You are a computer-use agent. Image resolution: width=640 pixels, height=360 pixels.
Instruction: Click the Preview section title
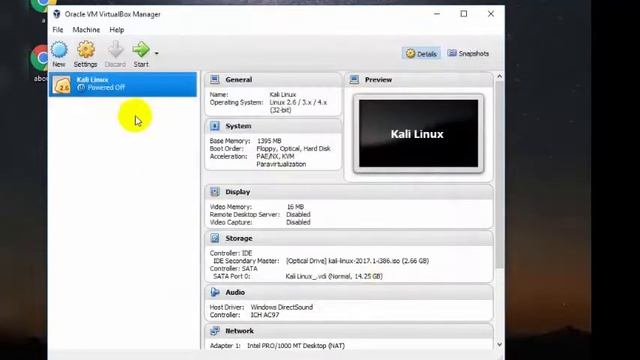pos(378,80)
